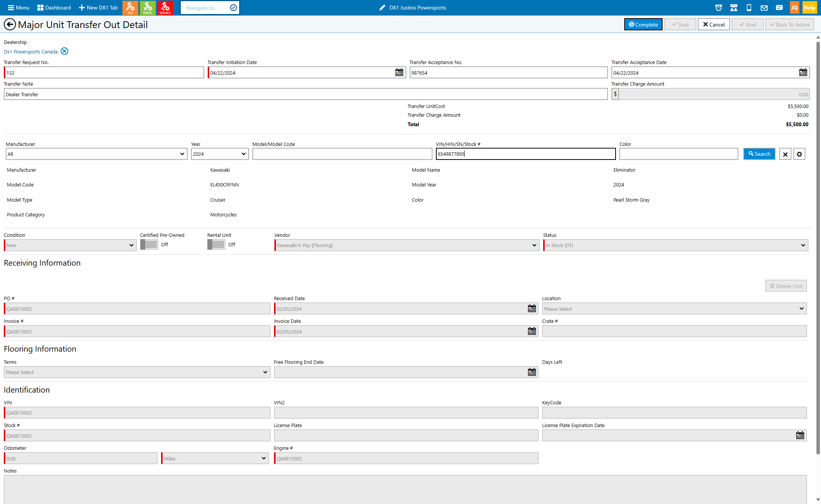821x504 pixels.
Task: Open the Odometer Miles unit dropdown
Action: 215,458
